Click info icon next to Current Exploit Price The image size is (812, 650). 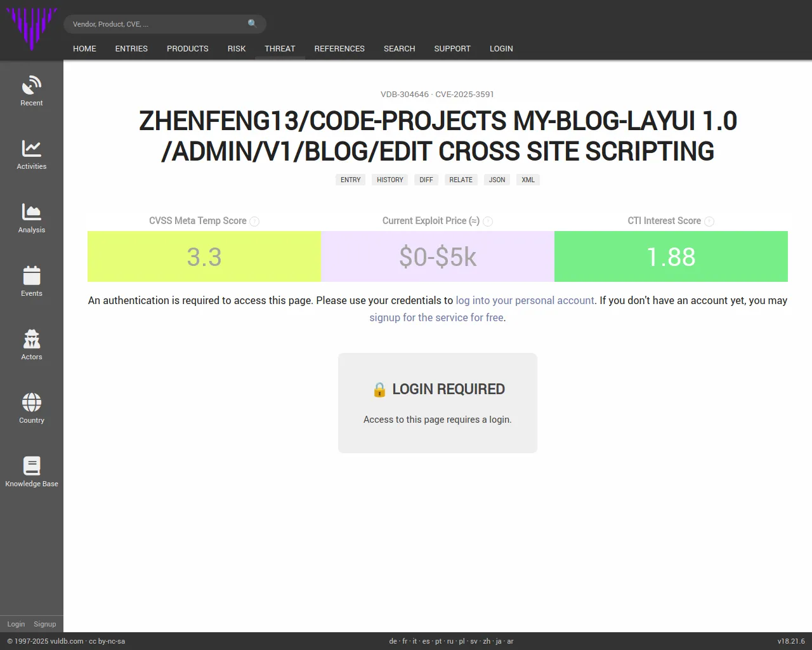click(488, 222)
